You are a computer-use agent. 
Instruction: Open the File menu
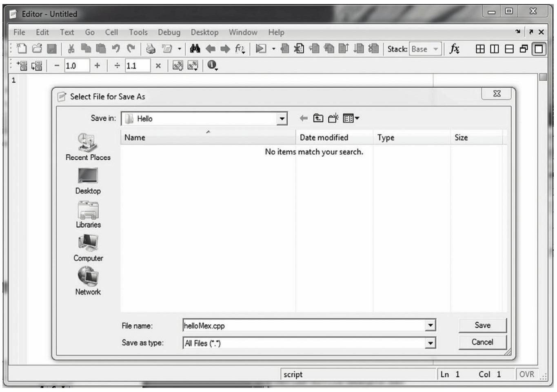(x=19, y=32)
